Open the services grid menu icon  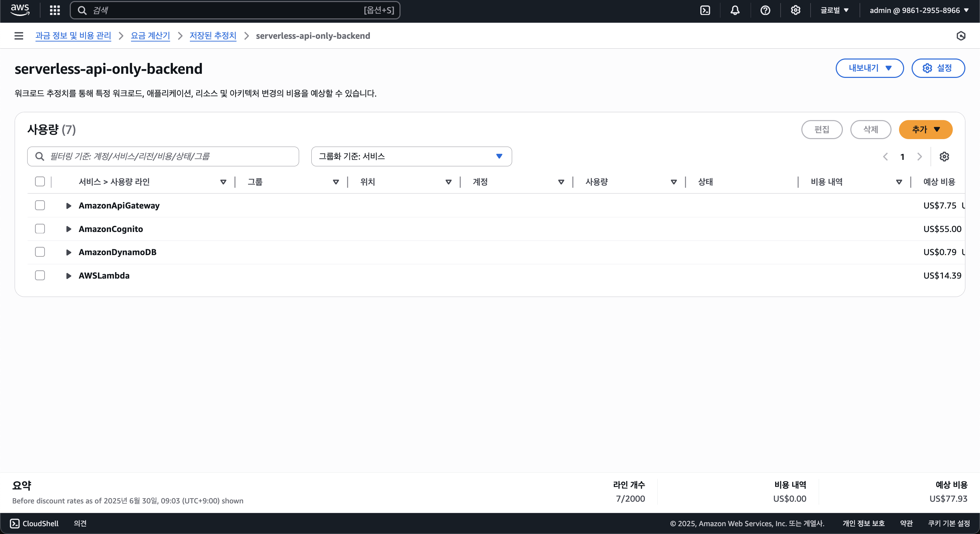pos(55,10)
